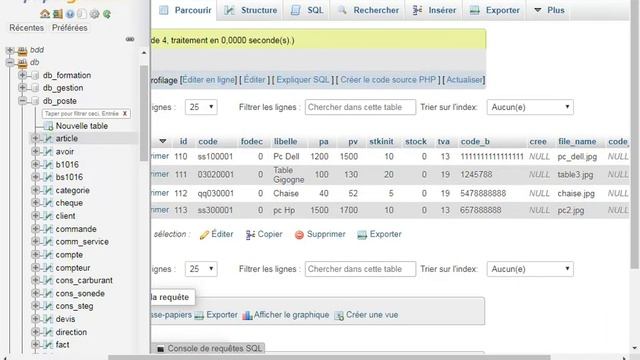This screenshot has height=360, width=640.
Task: Expand the db_formation database
Action: pyautogui.click(x=22, y=75)
